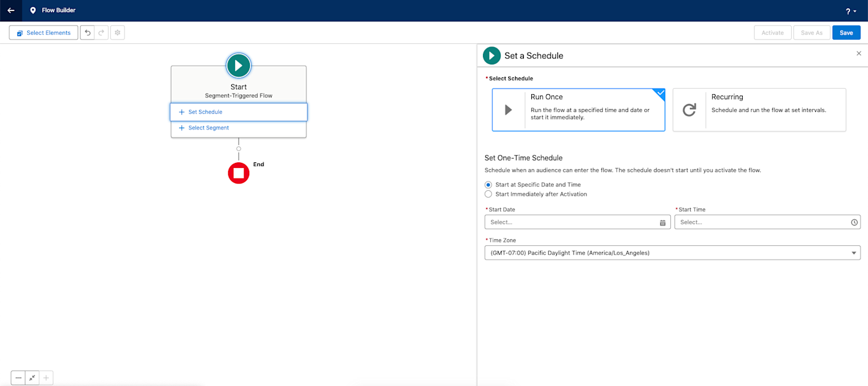The height and width of the screenshot is (386, 868).
Task: Click Set Schedule in the Start element
Action: (x=239, y=112)
